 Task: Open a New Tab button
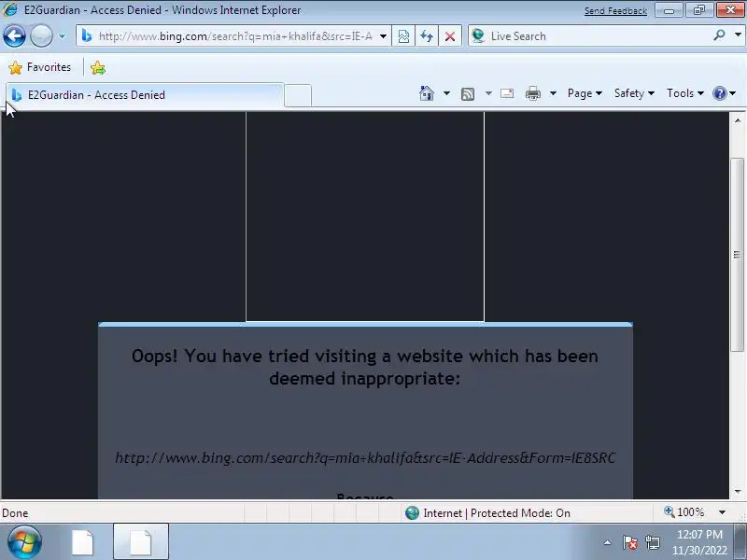[298, 95]
